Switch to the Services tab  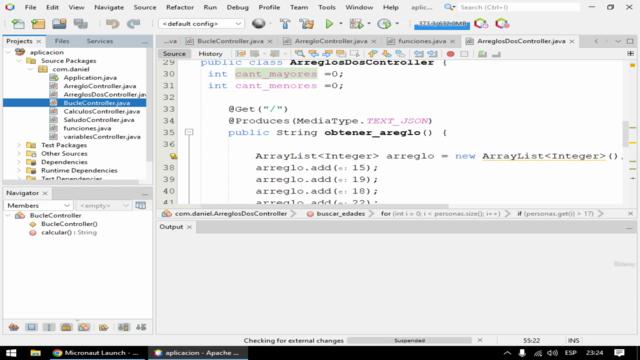[x=100, y=41]
